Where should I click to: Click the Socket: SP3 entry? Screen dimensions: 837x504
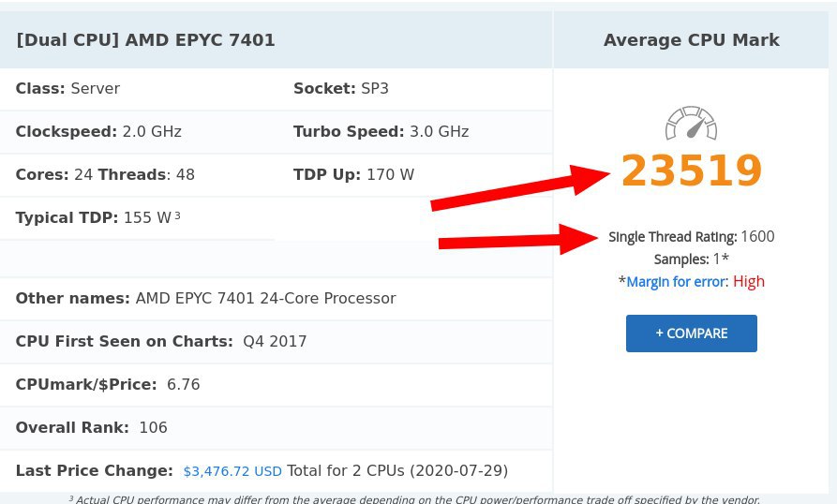point(341,89)
